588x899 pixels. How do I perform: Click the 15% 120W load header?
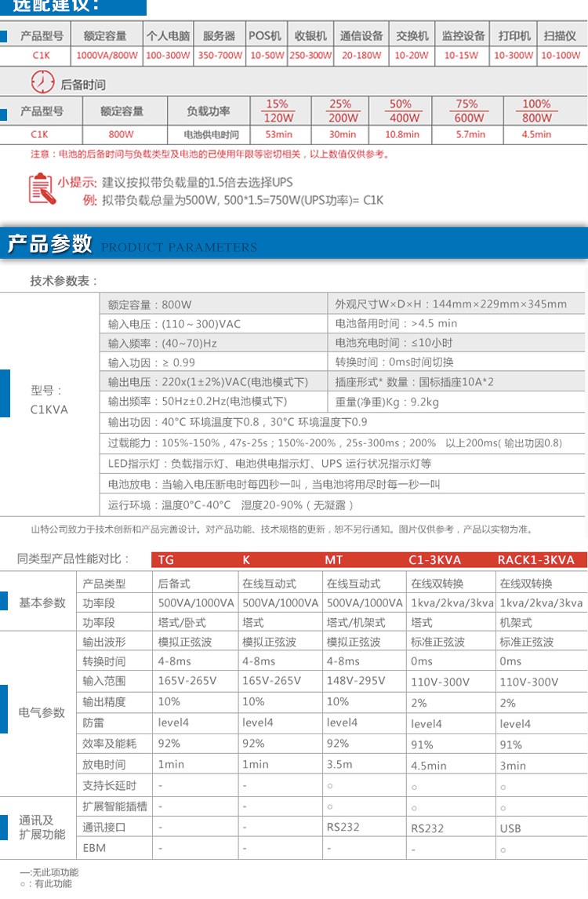pyautogui.click(x=278, y=111)
